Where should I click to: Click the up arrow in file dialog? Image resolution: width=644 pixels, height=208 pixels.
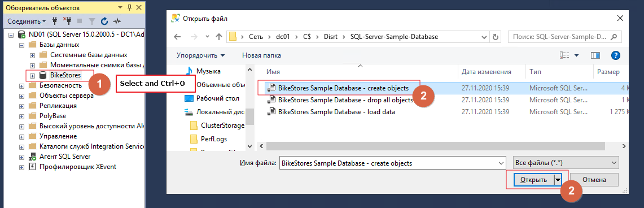click(219, 37)
